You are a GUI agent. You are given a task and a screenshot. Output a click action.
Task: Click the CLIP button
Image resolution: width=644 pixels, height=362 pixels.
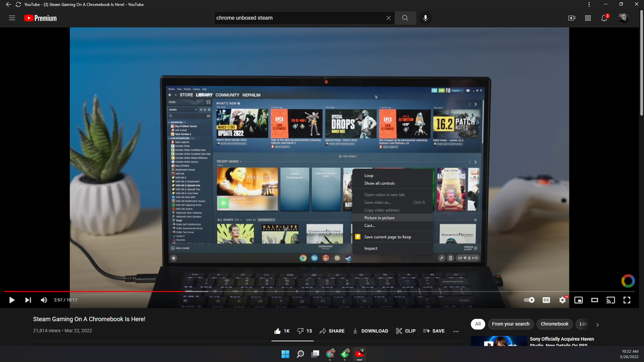pos(406,331)
